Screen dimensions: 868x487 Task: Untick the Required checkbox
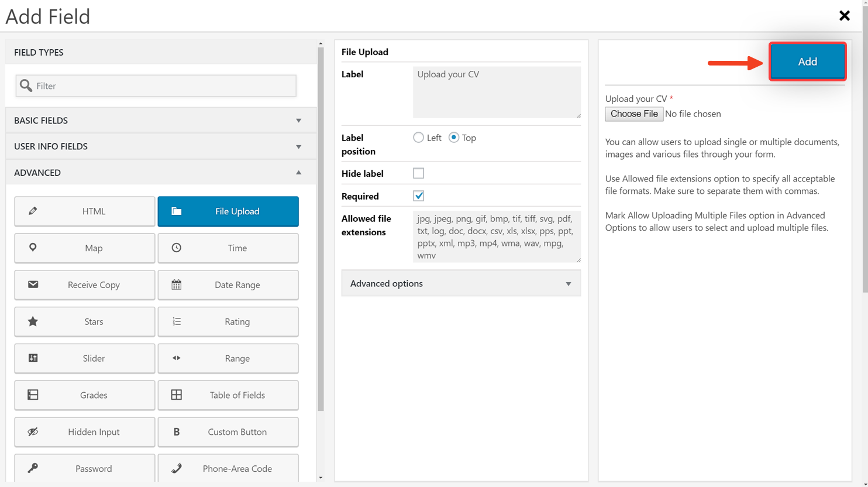[418, 196]
